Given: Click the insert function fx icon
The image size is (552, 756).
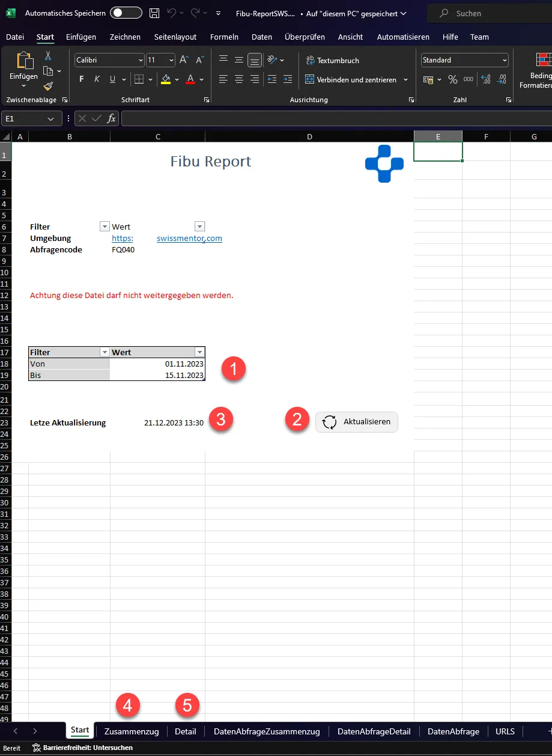Looking at the screenshot, I should pyautogui.click(x=111, y=119).
